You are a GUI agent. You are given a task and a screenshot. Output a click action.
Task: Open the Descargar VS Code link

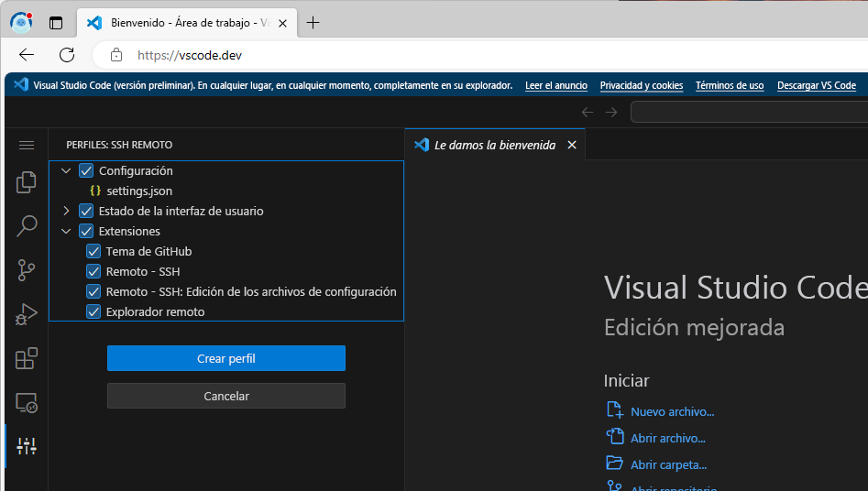tap(817, 85)
